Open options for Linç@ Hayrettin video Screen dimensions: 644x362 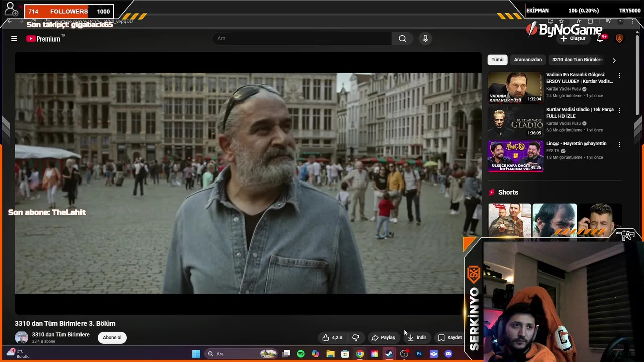619,144
